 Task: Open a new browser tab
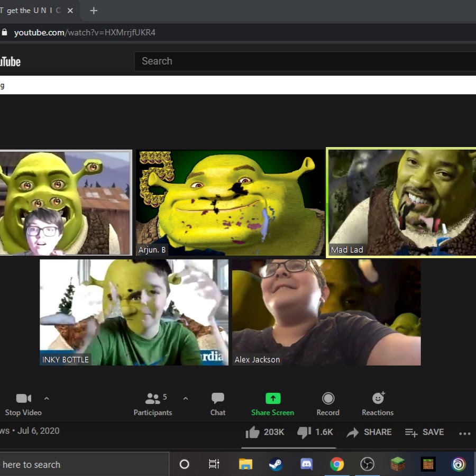[94, 11]
